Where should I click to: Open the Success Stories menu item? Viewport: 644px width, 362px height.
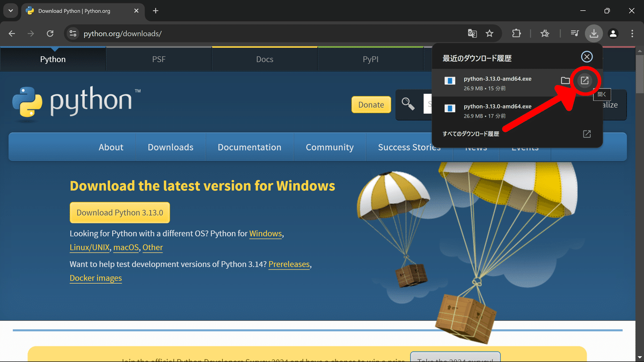click(409, 147)
